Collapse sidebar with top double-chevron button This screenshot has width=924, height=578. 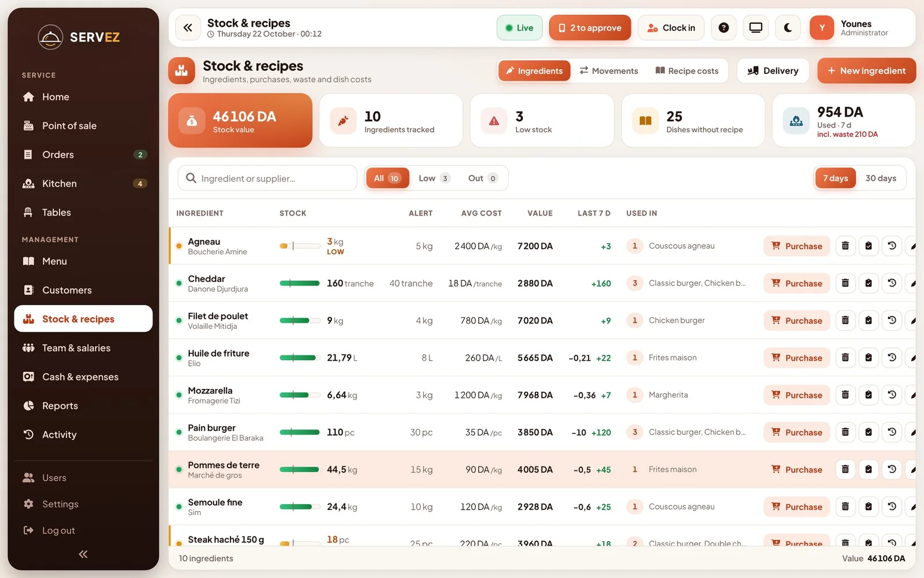[x=188, y=28]
